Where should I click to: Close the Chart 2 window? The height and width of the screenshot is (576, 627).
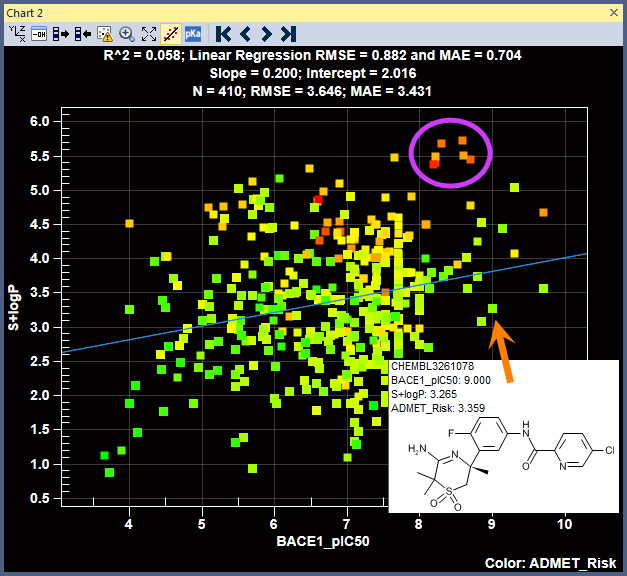click(614, 13)
